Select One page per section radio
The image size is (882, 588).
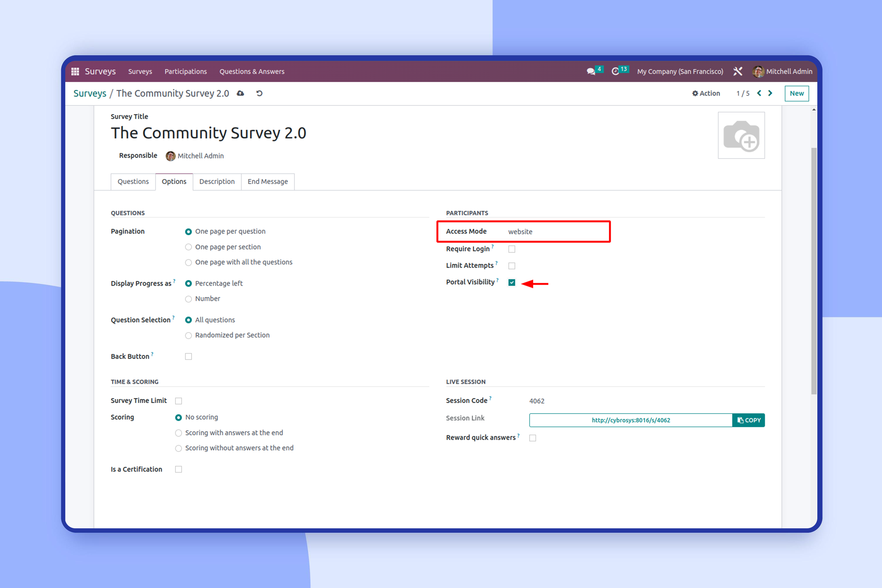pyautogui.click(x=188, y=247)
